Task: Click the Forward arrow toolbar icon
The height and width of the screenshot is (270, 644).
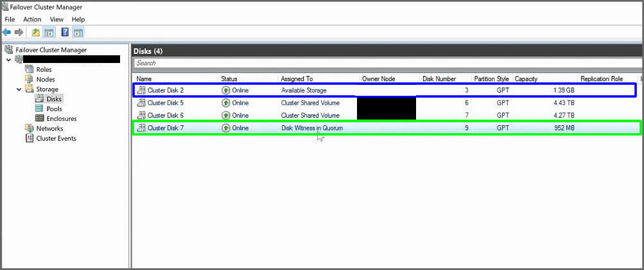Action: click(19, 33)
